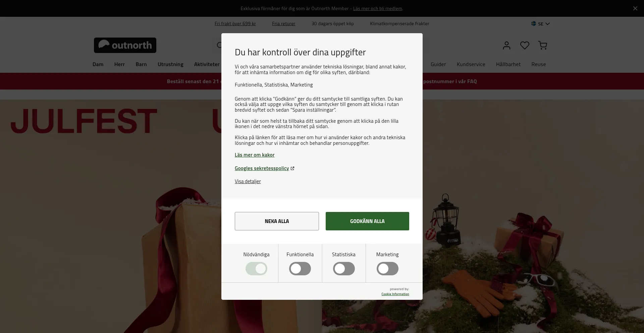Toggle the Nödvändiga cookies switch
The image size is (644, 333).
pos(256,269)
